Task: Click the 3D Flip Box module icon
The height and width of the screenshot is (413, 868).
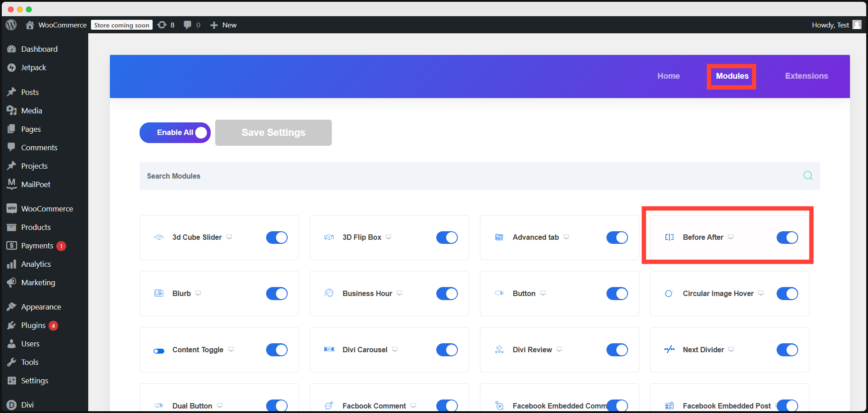Action: [x=329, y=237]
